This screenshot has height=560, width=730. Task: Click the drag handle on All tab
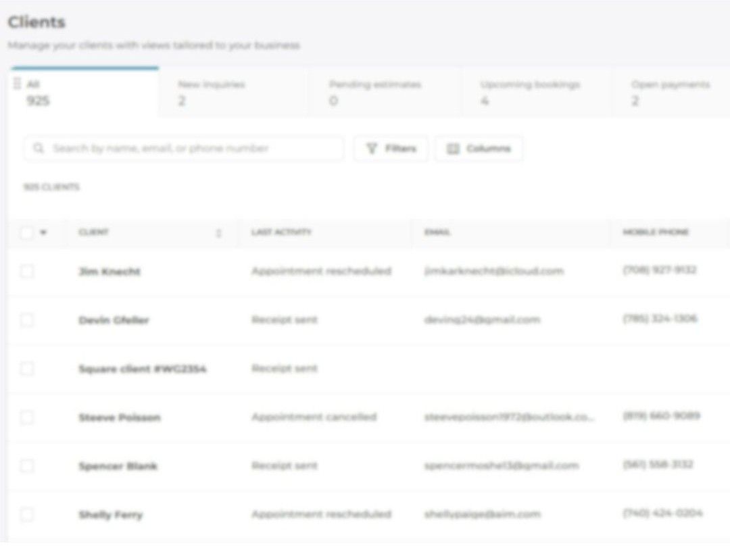[x=17, y=84]
